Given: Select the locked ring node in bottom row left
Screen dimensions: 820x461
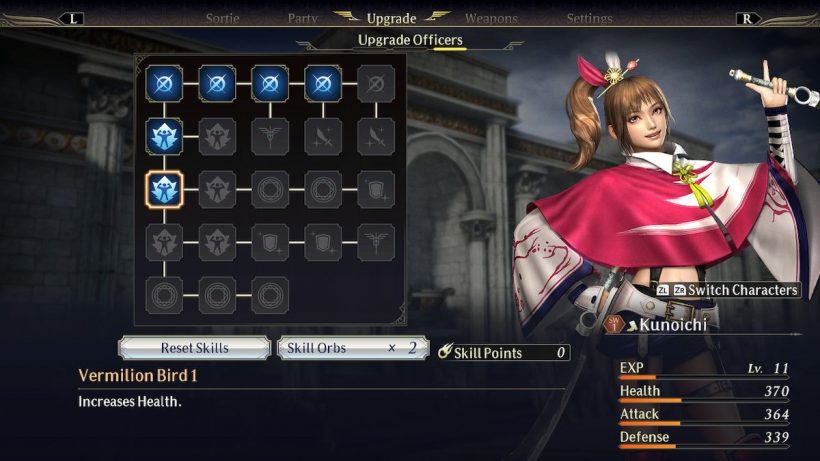Looking at the screenshot, I should pyautogui.click(x=164, y=295).
